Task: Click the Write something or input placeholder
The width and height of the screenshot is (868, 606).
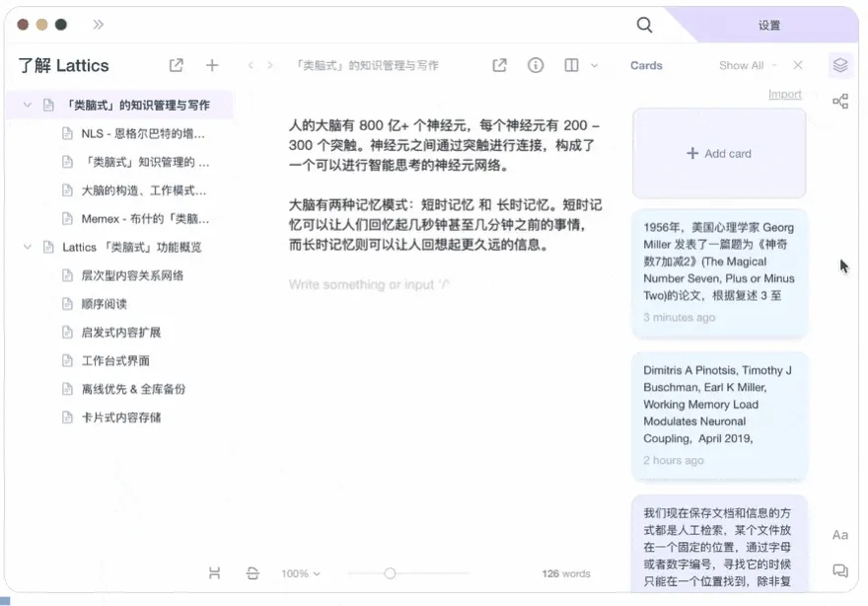Action: tap(369, 284)
